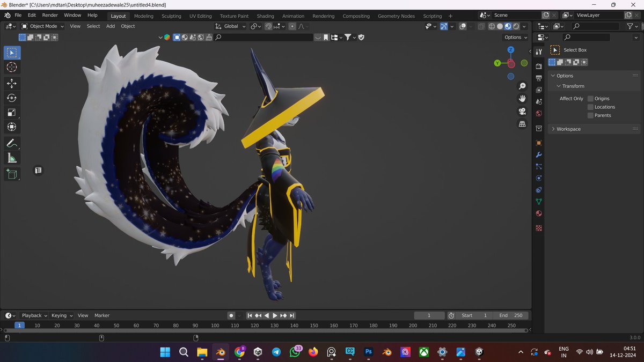Open the Object Mode dropdown
The height and width of the screenshot is (362, 644).
[42, 26]
